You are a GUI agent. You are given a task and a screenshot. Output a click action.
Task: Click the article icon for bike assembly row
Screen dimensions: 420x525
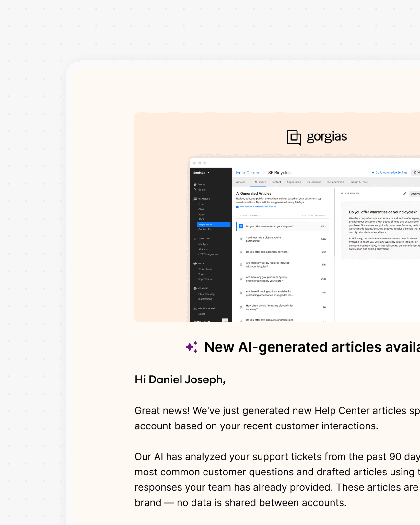[x=241, y=252]
